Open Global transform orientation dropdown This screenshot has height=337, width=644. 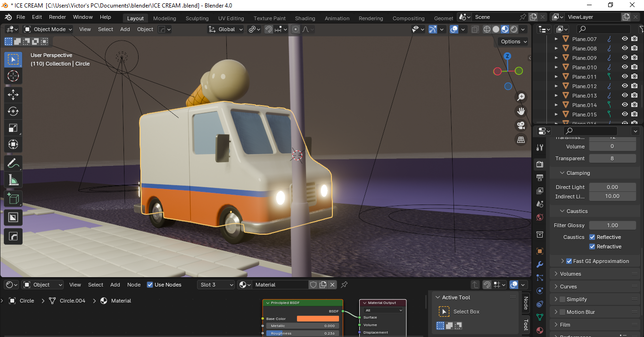tap(226, 29)
